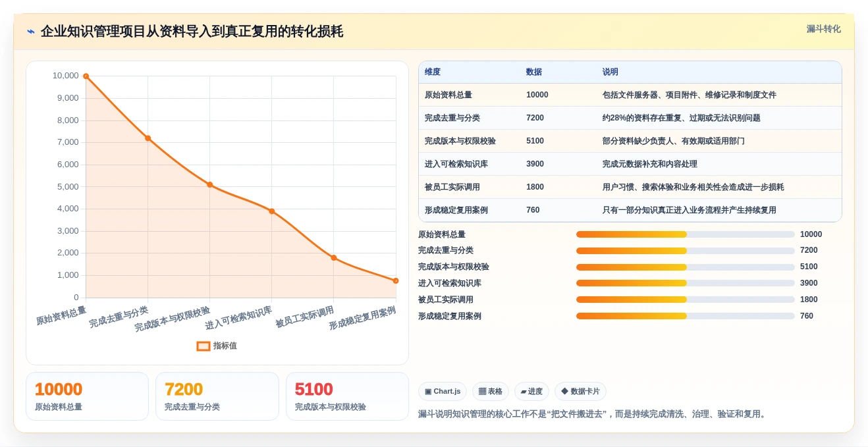Click the table value 7200

click(x=535, y=118)
